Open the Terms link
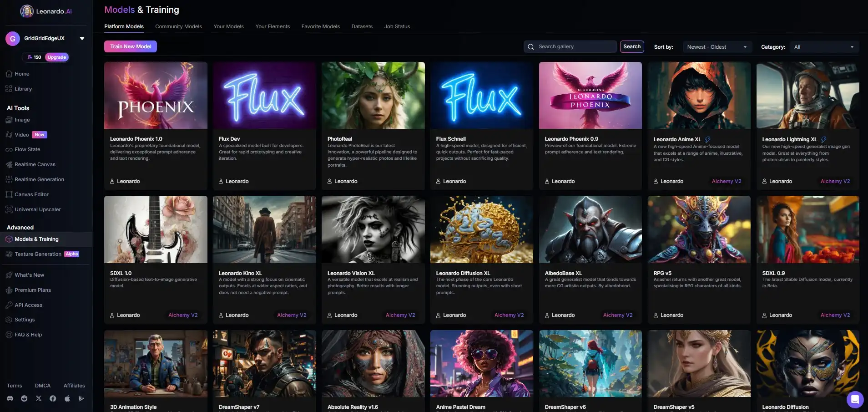This screenshot has height=412, width=868. 14,386
